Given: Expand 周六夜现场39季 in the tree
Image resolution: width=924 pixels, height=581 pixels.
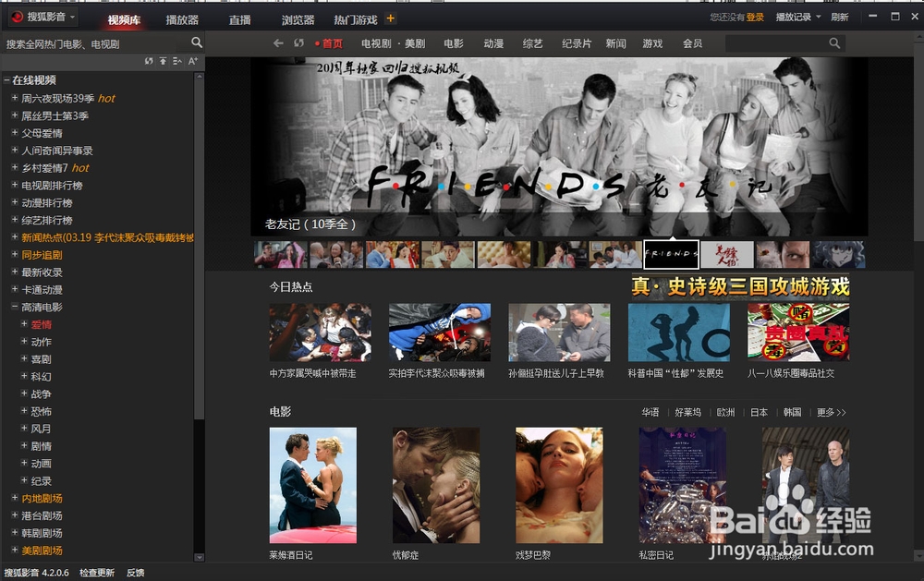Looking at the screenshot, I should coord(15,98).
